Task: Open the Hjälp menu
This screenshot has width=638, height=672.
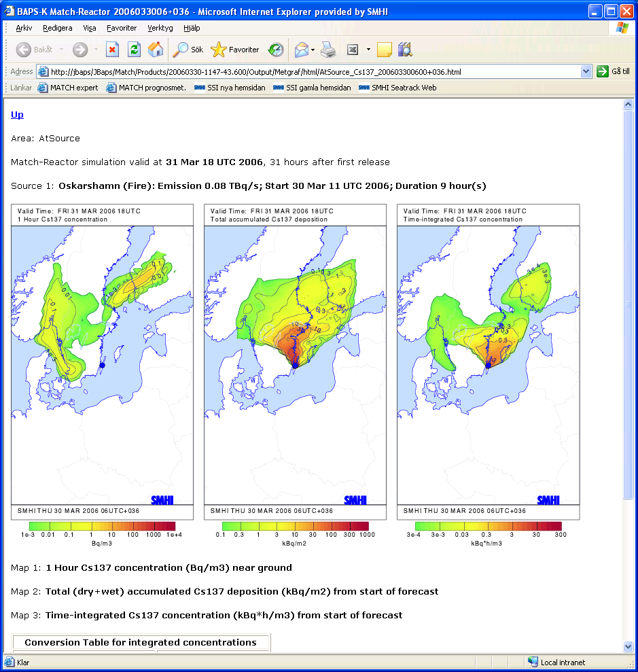Action: click(192, 28)
